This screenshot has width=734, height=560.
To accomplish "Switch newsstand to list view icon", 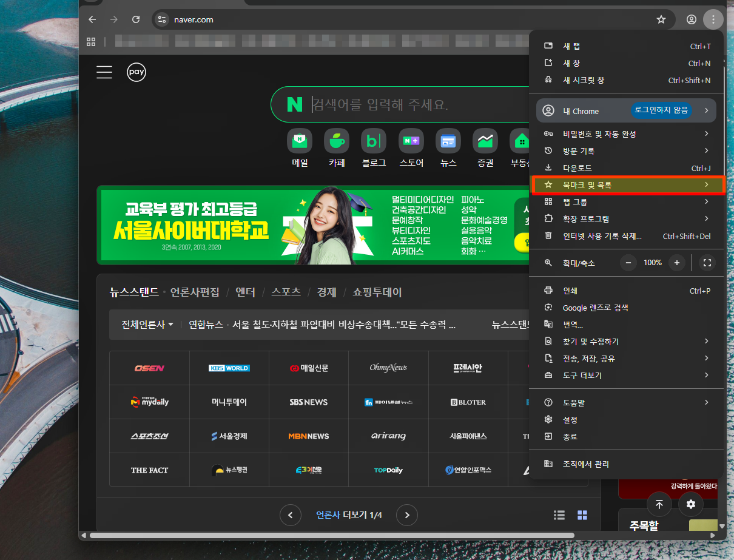I will (559, 515).
